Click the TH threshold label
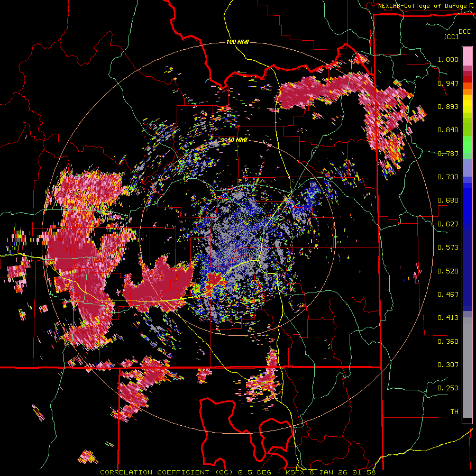 click(454, 412)
